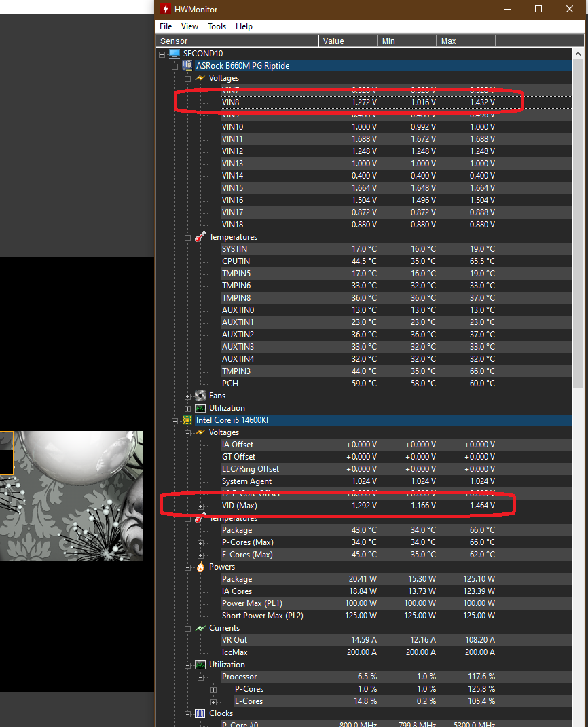This screenshot has height=727, width=588.
Task: Collapse the Processor utilization entry
Action: point(201,677)
